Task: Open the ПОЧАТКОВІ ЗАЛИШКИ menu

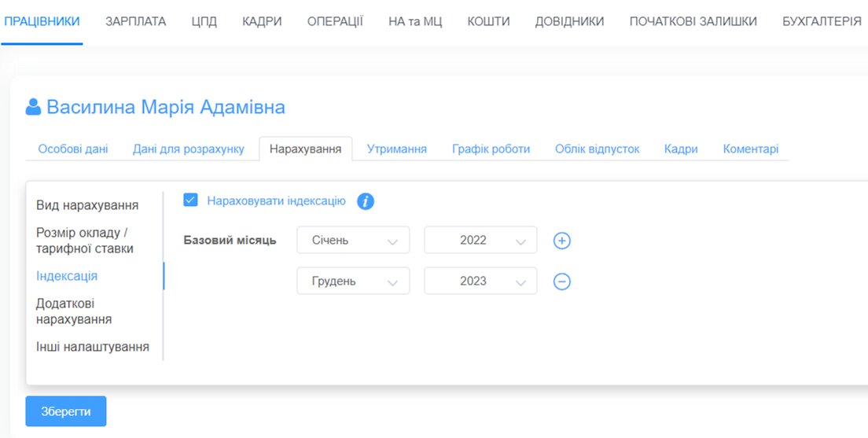Action: click(x=693, y=21)
